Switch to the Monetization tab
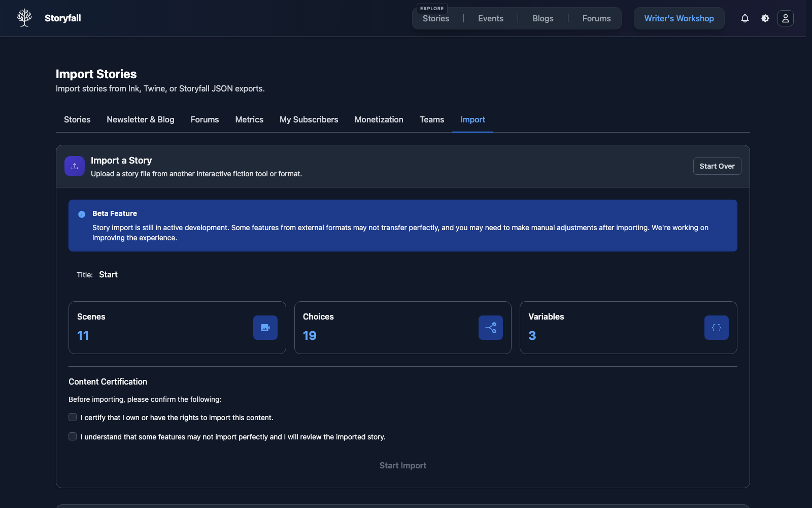The height and width of the screenshot is (508, 812). pos(379,119)
